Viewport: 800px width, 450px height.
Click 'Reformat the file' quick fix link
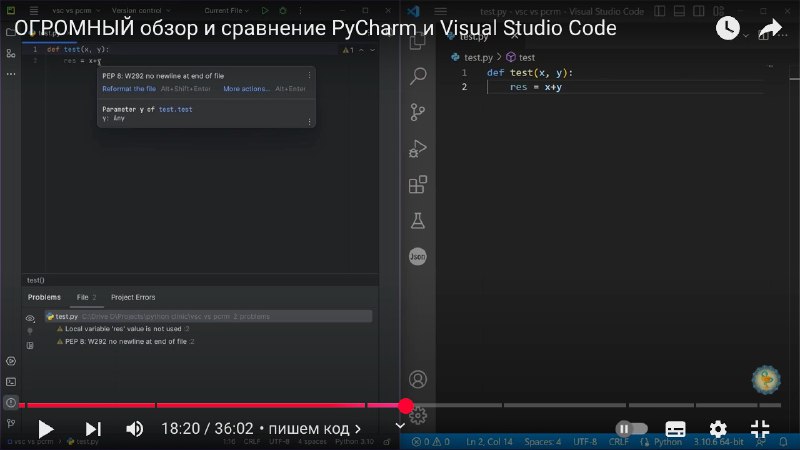click(x=129, y=89)
